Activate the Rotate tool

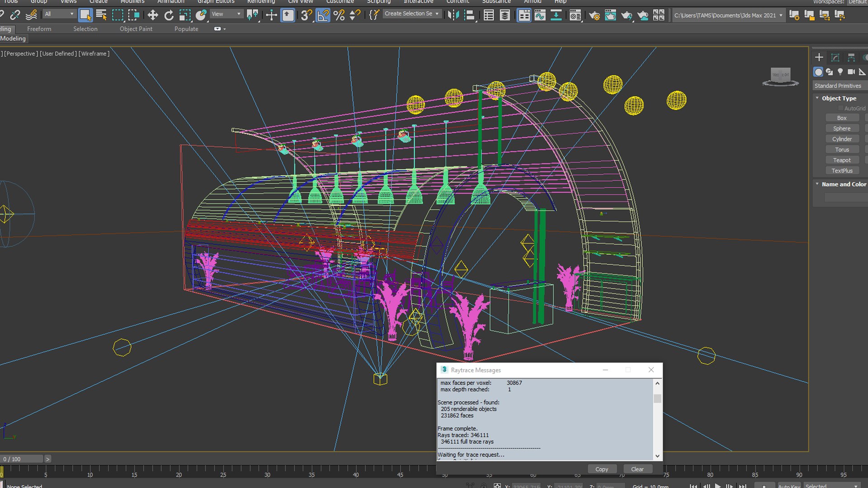169,15
